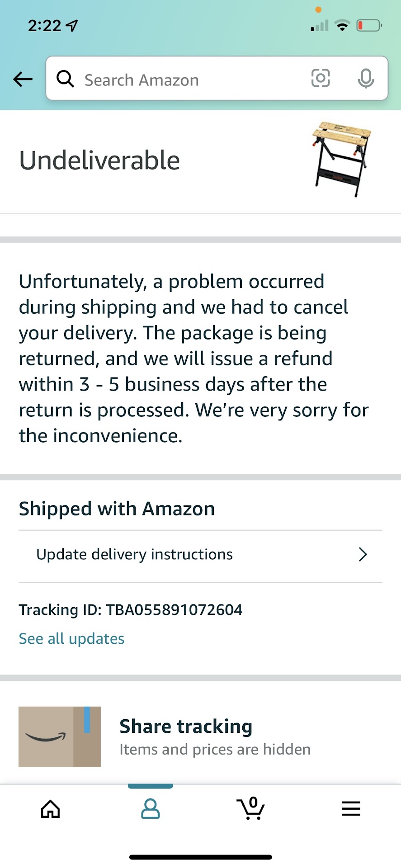Tap the Wi-Fi status icon

(x=343, y=26)
